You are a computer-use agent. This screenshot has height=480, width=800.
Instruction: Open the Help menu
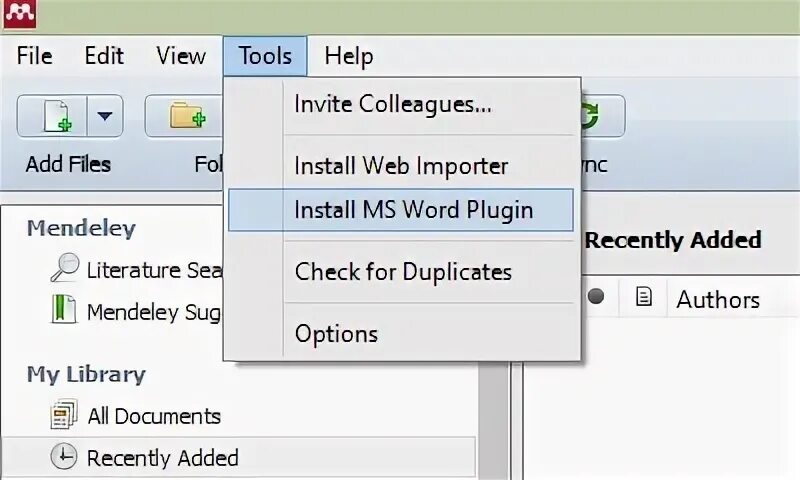click(349, 56)
